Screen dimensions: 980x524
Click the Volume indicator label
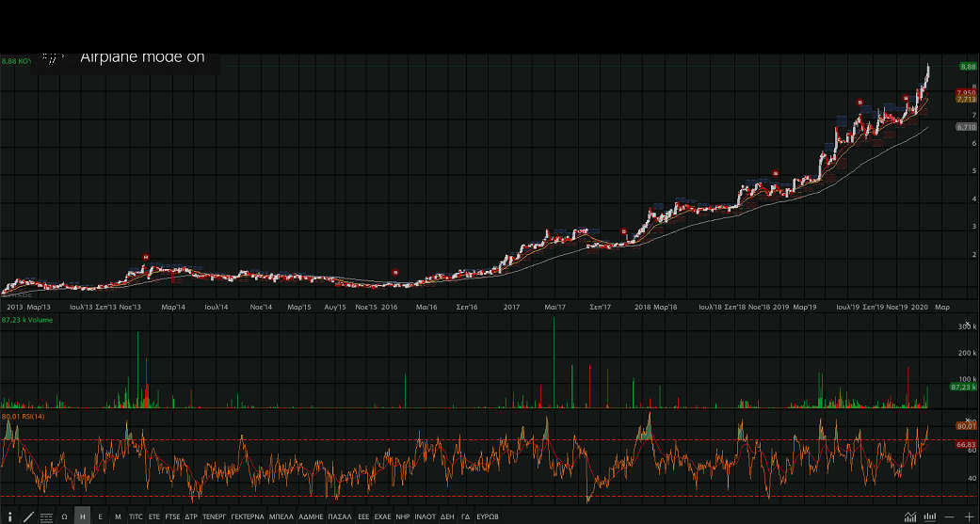coord(27,320)
